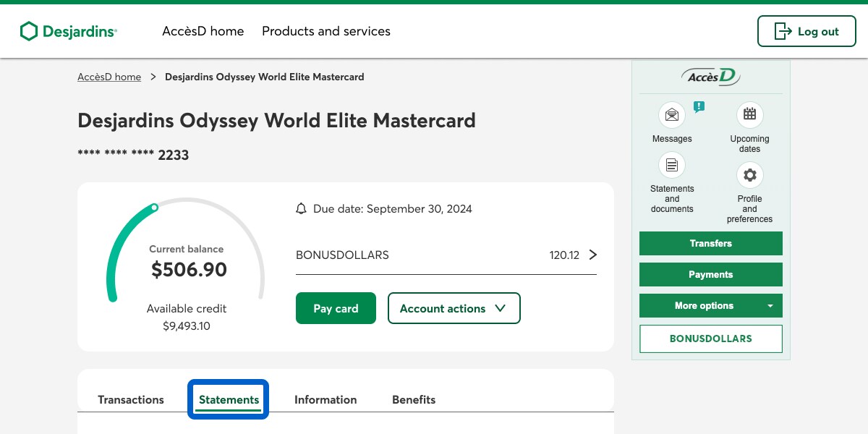
Task: Open the sidebar BONUSDOLLARS button
Action: [710, 339]
